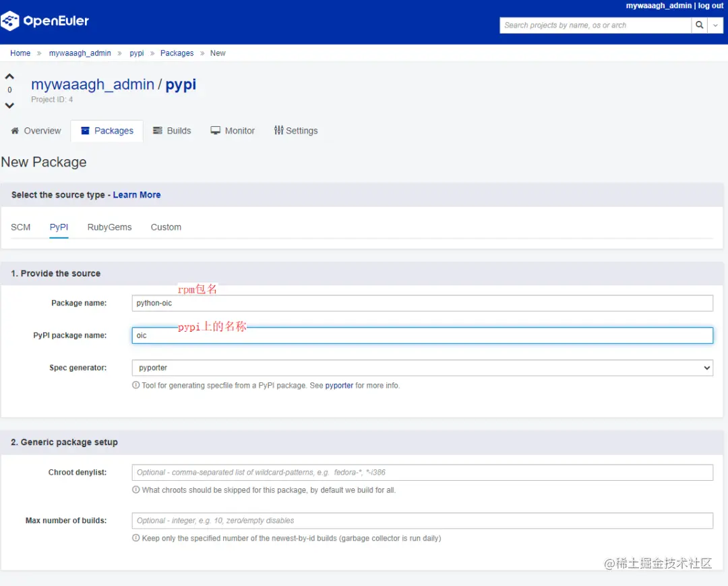
Task: Switch to the Monitor tab
Action: click(233, 130)
